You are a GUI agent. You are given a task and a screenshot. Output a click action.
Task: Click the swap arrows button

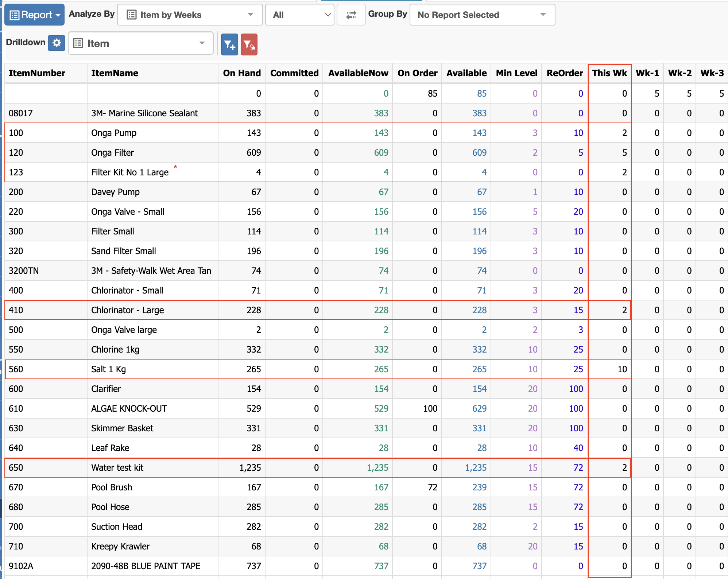click(x=351, y=15)
